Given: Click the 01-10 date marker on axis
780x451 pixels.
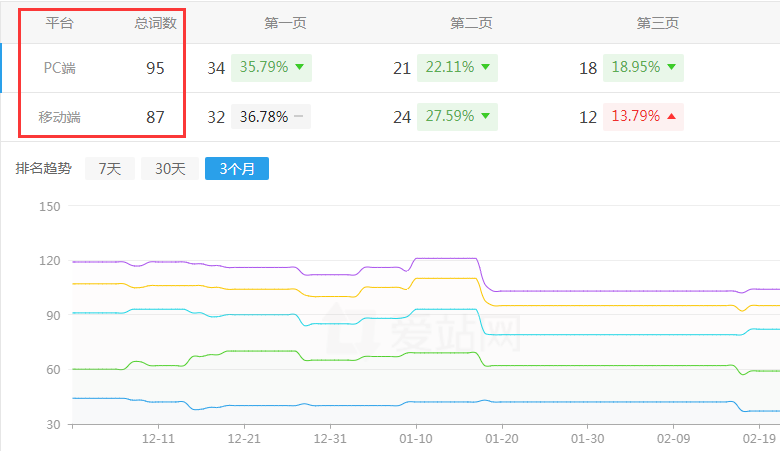Looking at the screenshot, I should pos(416,438).
